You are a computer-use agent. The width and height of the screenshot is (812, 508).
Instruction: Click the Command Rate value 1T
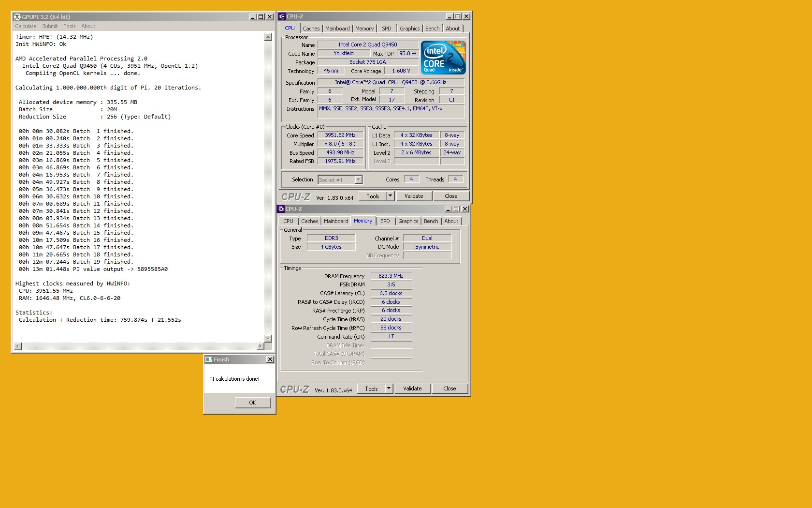tap(391, 336)
